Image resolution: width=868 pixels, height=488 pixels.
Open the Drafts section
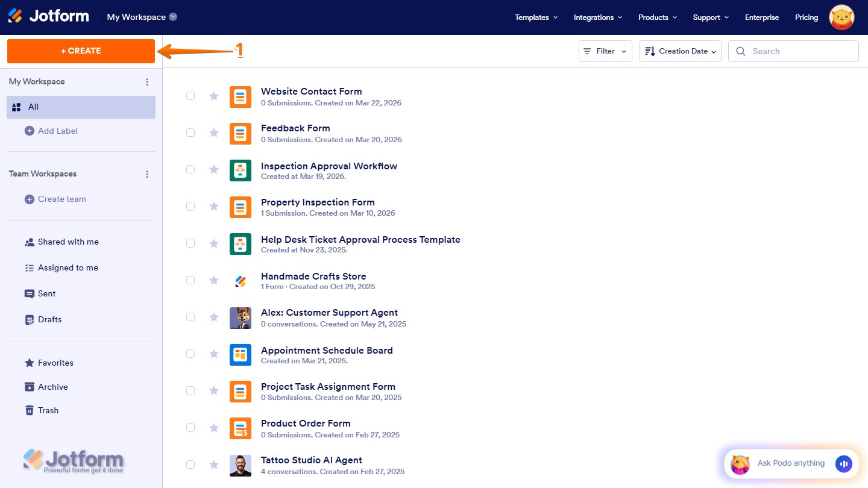click(x=43, y=319)
